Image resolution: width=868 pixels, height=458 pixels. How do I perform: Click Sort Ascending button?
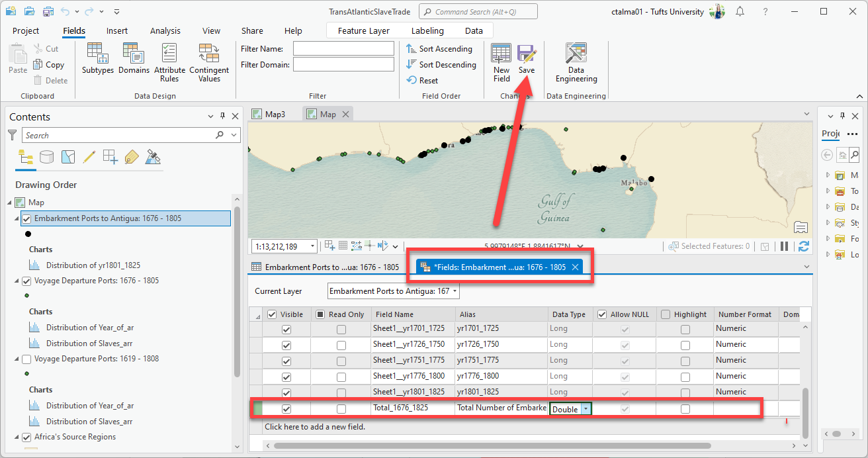(x=440, y=49)
